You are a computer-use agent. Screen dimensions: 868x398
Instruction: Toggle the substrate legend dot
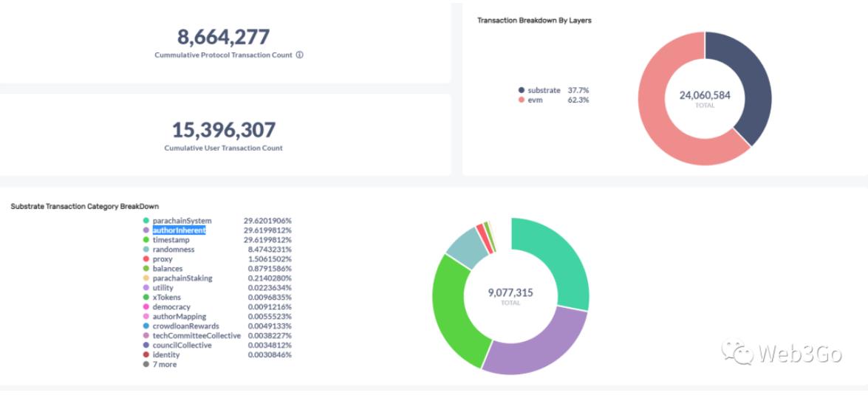pyautogui.click(x=522, y=91)
